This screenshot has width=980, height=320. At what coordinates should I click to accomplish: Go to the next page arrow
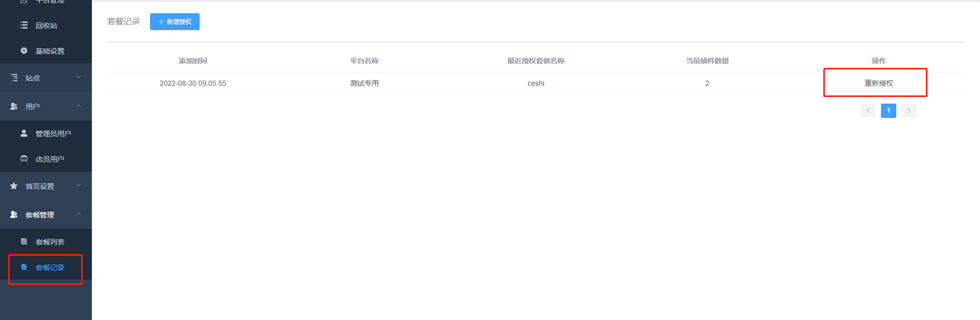pos(909,111)
